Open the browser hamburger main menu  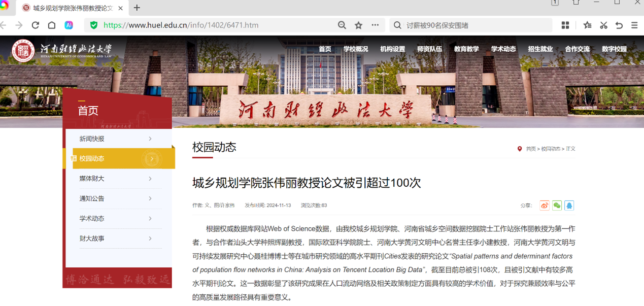pyautogui.click(x=634, y=25)
